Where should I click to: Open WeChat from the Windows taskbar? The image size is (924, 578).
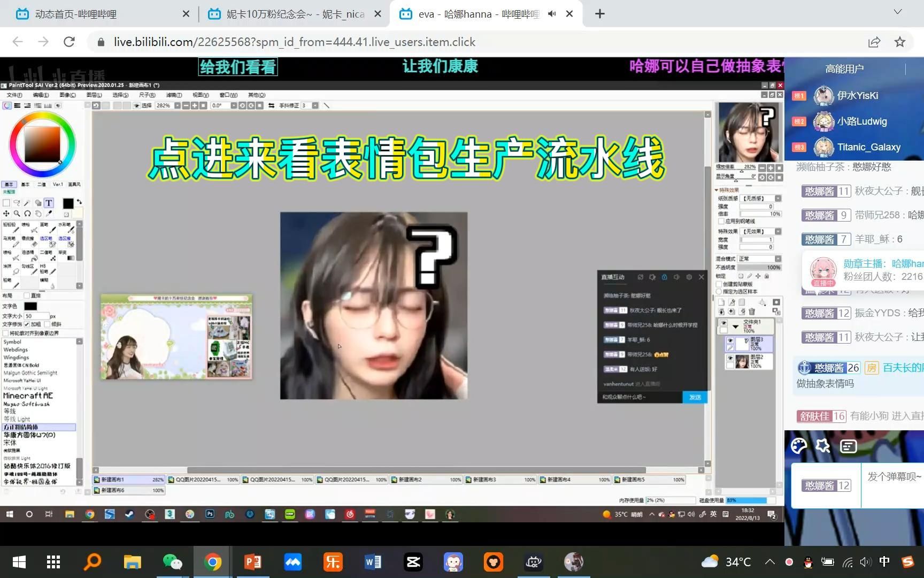(172, 561)
